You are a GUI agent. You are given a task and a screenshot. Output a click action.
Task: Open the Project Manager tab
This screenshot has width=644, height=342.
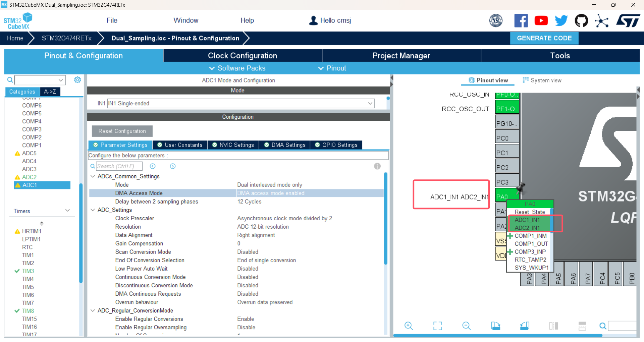pos(401,56)
